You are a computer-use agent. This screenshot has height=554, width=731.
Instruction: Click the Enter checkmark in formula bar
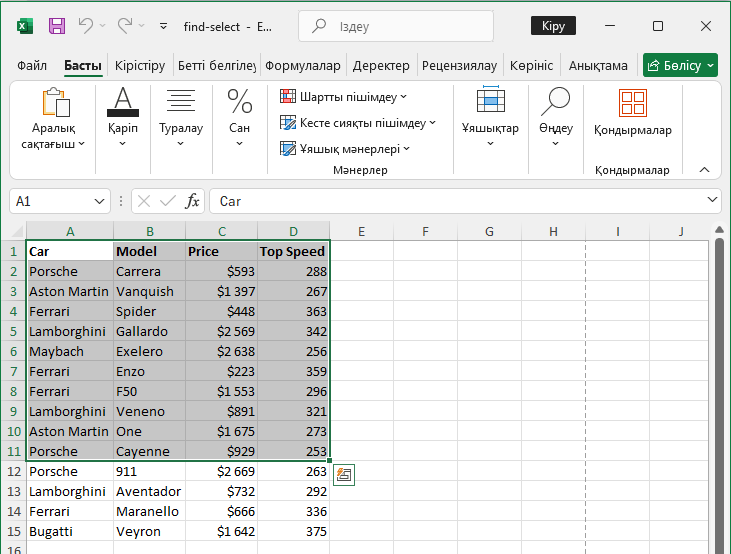coord(167,201)
